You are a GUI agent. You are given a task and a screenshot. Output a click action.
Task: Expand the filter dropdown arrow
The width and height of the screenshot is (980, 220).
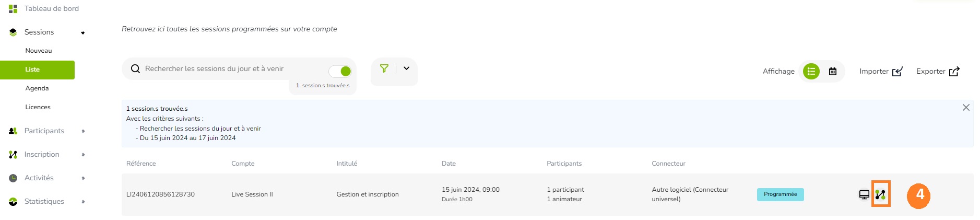[407, 68]
